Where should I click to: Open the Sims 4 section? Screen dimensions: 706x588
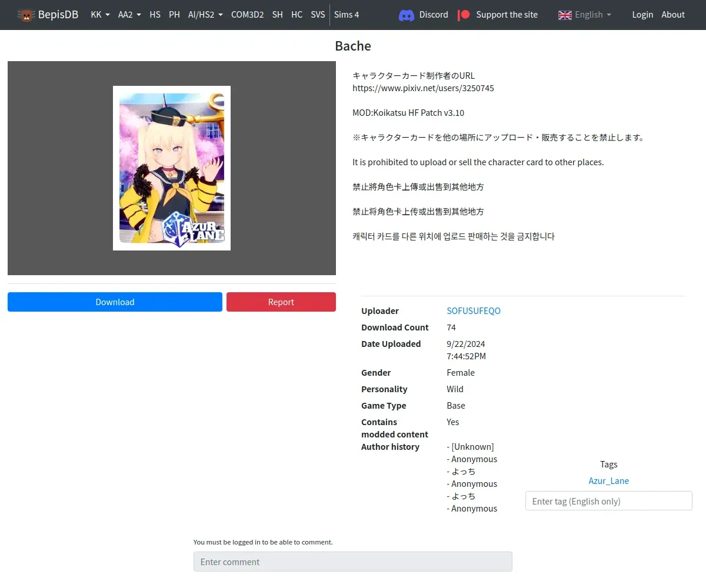tap(347, 15)
